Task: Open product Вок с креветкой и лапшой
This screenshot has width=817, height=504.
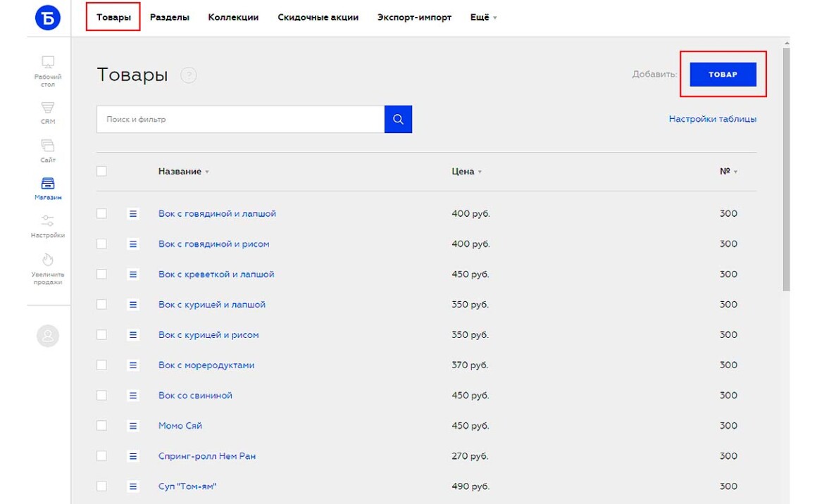Action: pyautogui.click(x=216, y=275)
